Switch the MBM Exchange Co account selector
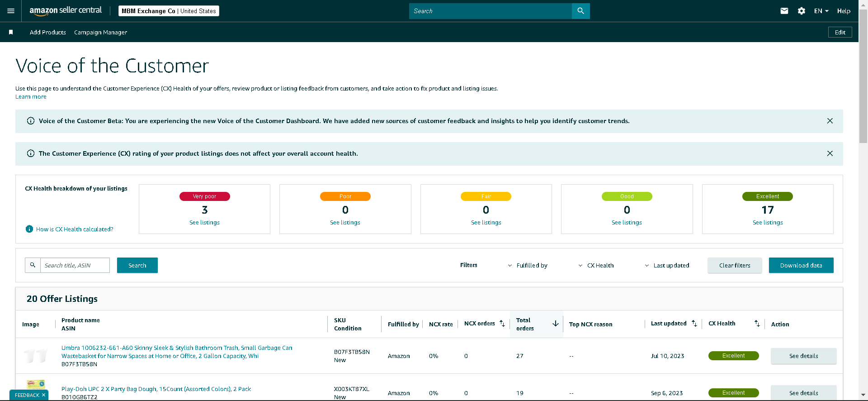This screenshot has width=868, height=401. pos(169,11)
